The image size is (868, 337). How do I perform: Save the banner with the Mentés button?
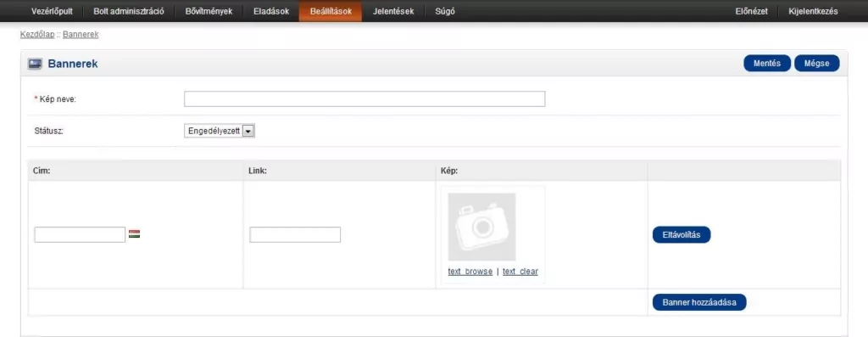coord(767,63)
